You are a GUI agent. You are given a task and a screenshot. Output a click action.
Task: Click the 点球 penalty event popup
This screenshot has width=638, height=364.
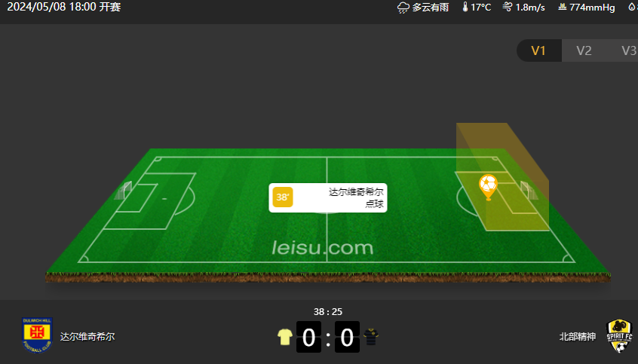click(x=328, y=197)
